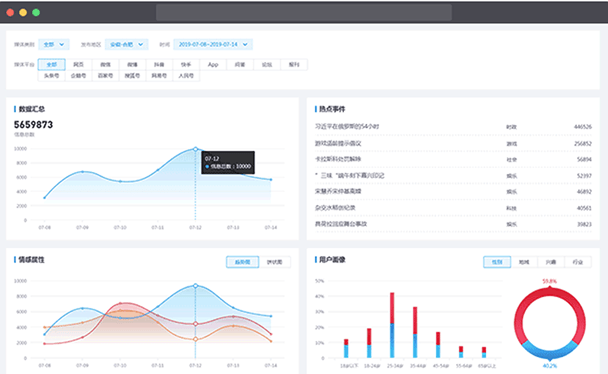Open the hot event with count 440526

coord(453,127)
